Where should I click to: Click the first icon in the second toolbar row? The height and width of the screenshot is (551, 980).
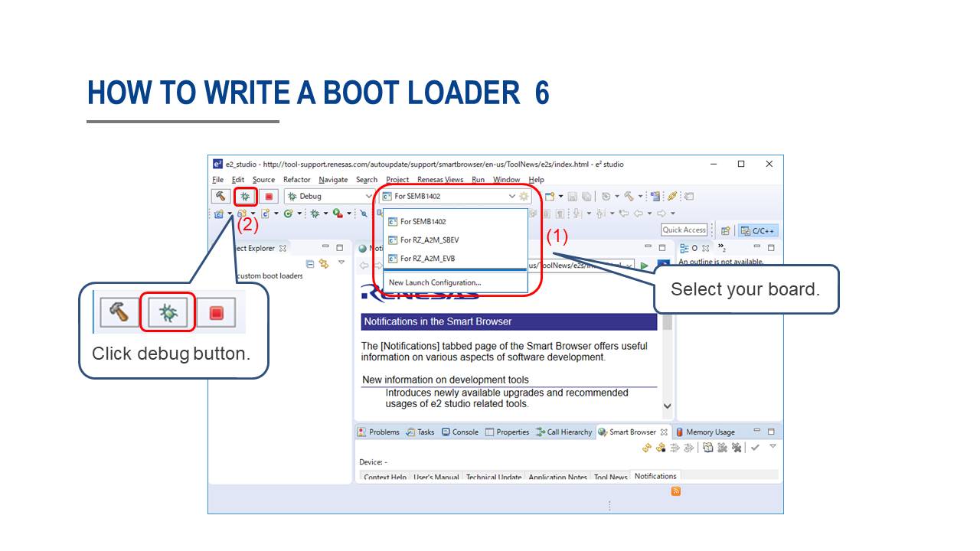(x=219, y=214)
